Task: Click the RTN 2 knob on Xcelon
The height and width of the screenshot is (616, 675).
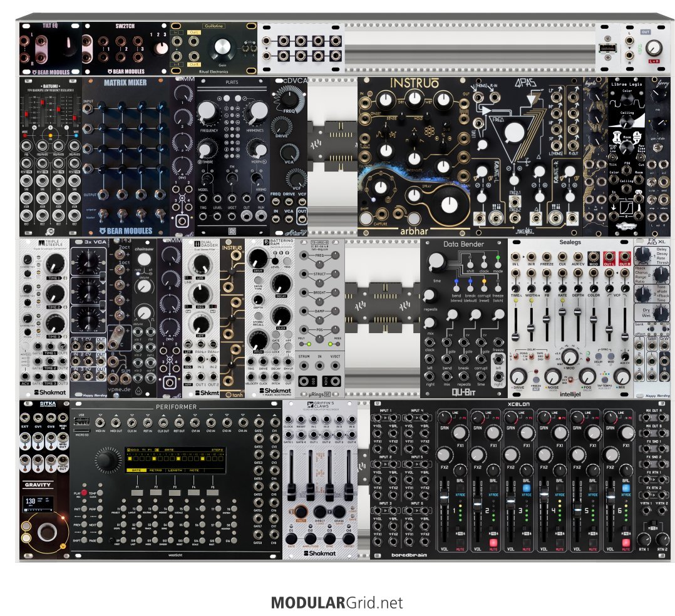Action: [x=662, y=540]
